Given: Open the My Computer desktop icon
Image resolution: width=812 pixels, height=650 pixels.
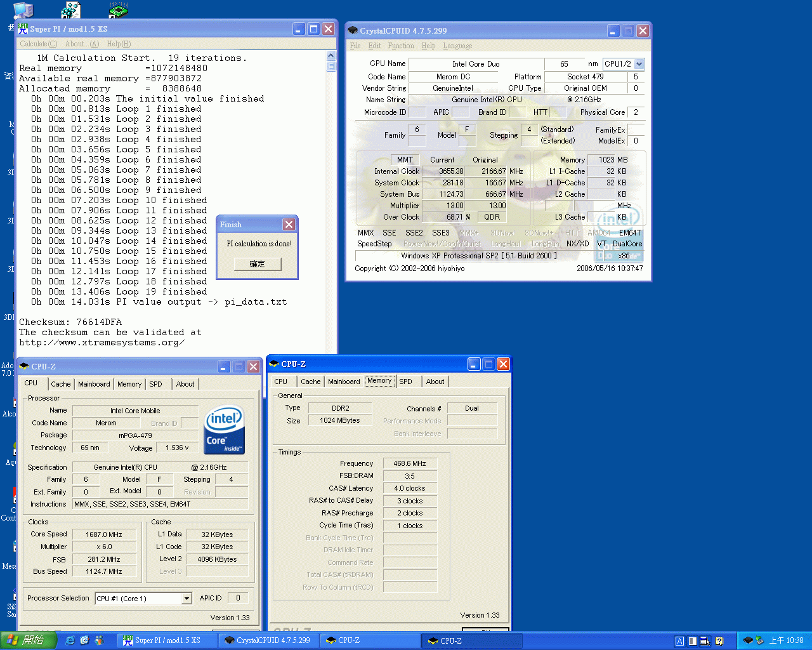Looking at the screenshot, I should (23, 11).
